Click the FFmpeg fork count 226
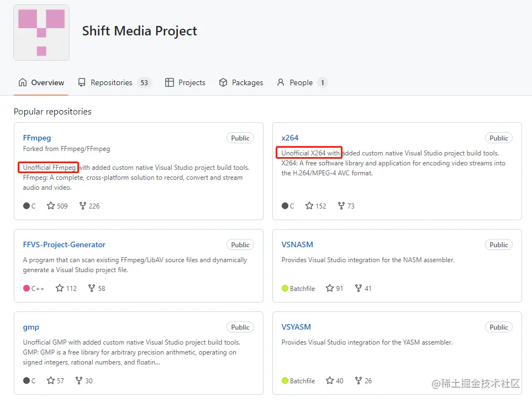Screen dimensions: 532x401 point(94,206)
